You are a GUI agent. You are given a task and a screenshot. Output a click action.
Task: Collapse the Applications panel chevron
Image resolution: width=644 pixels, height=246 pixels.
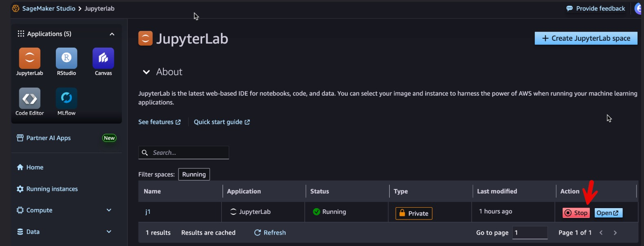click(112, 34)
